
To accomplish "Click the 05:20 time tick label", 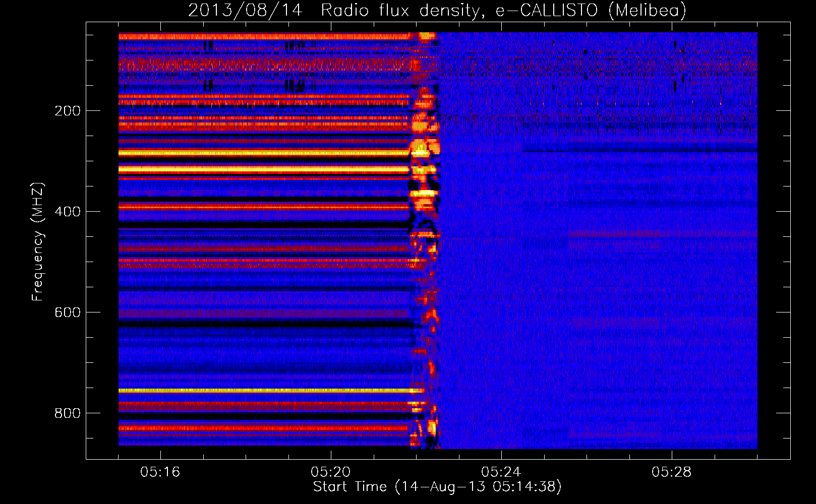I will click(x=331, y=472).
